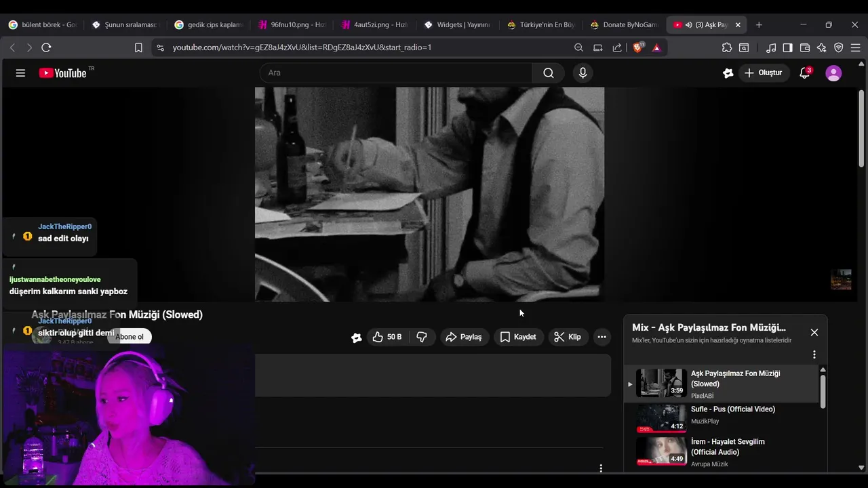Viewport: 868px width, 488px height.
Task: Switch to Widgets | Yayınını tab
Action: tap(457, 24)
